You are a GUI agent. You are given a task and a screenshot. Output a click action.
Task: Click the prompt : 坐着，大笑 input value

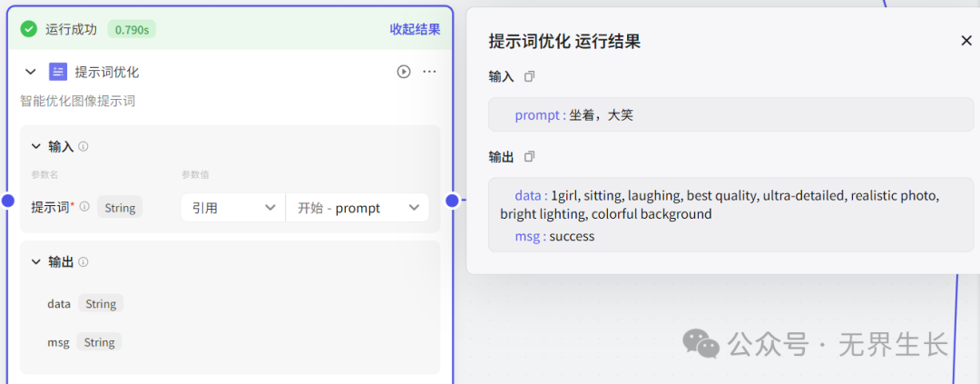(573, 115)
